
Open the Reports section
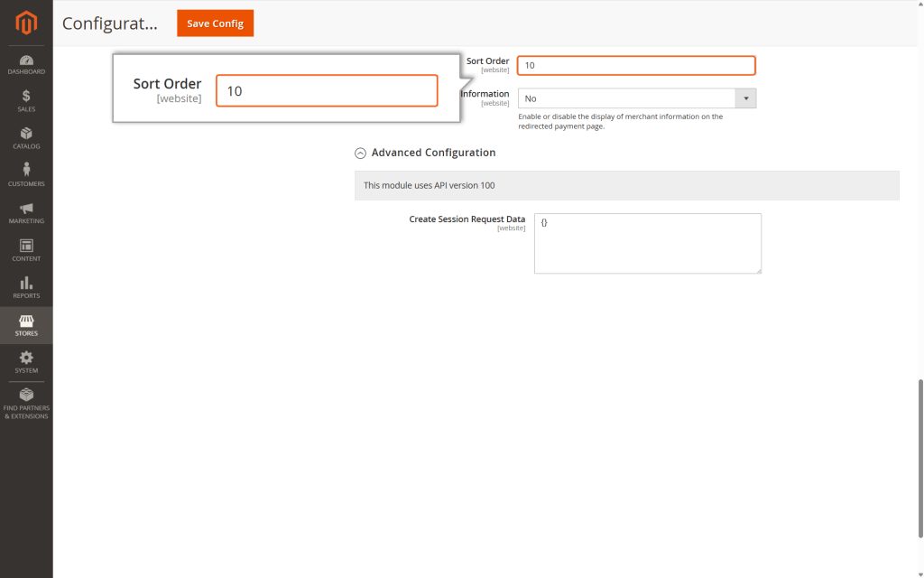[26, 288]
